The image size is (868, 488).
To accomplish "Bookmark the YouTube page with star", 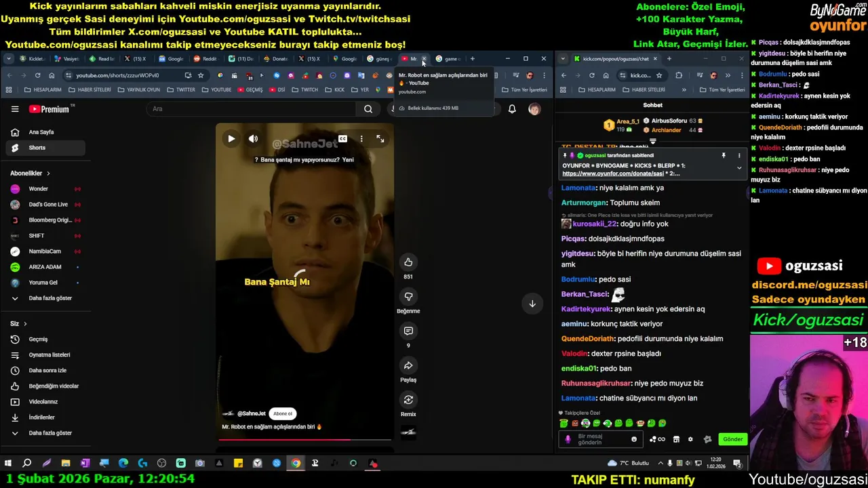I will click(x=201, y=75).
